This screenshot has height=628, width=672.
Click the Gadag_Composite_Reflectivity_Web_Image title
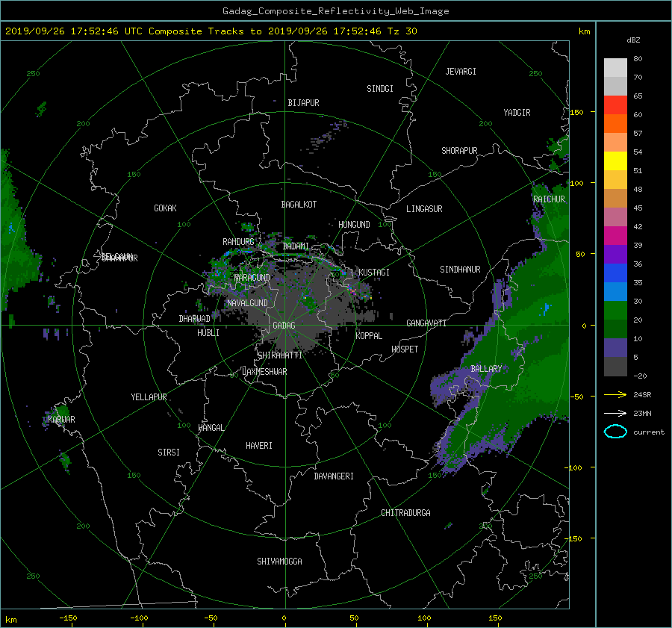(x=335, y=11)
